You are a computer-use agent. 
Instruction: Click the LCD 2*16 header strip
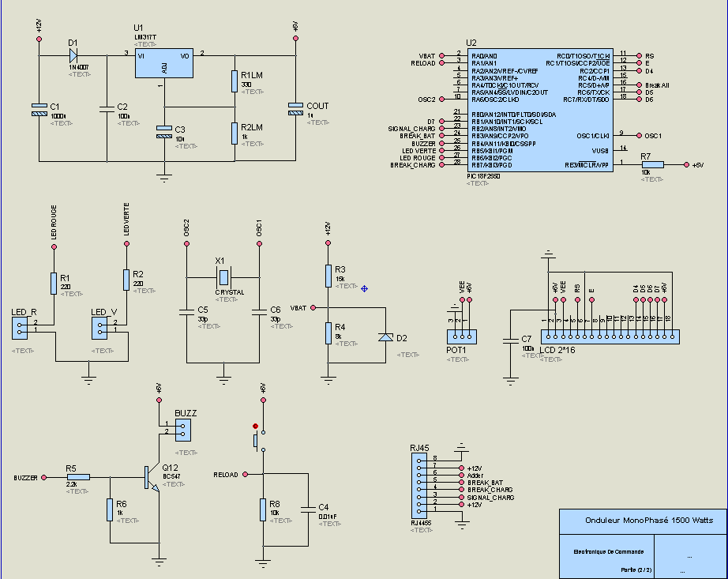(610, 336)
